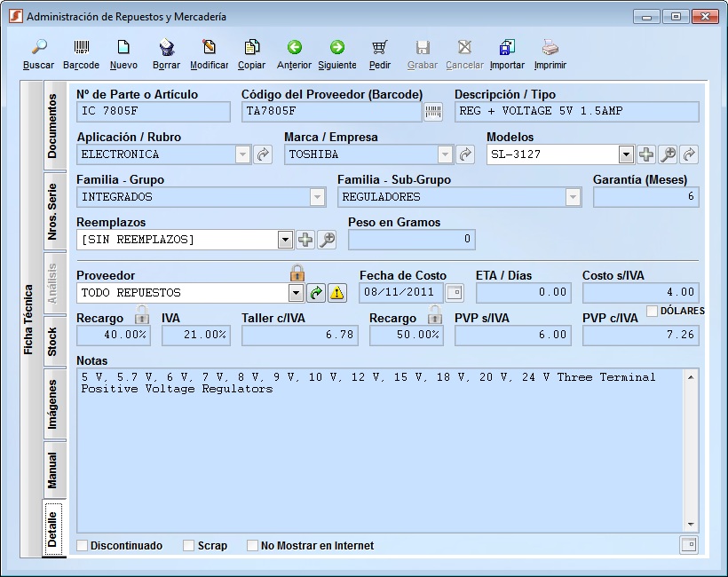Enable the Discontinuado checkbox
Screen dimensions: 728x577
[83, 546]
